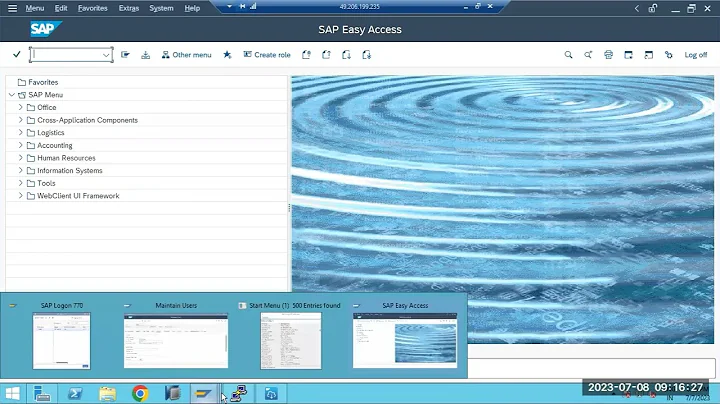The width and height of the screenshot is (720, 404).
Task: Switch to Start Menu entries found thumbnail
Action: 291,340
